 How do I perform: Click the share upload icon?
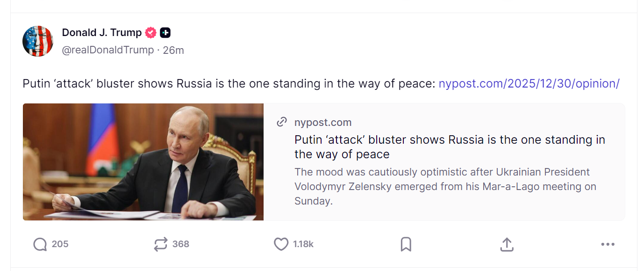(507, 244)
